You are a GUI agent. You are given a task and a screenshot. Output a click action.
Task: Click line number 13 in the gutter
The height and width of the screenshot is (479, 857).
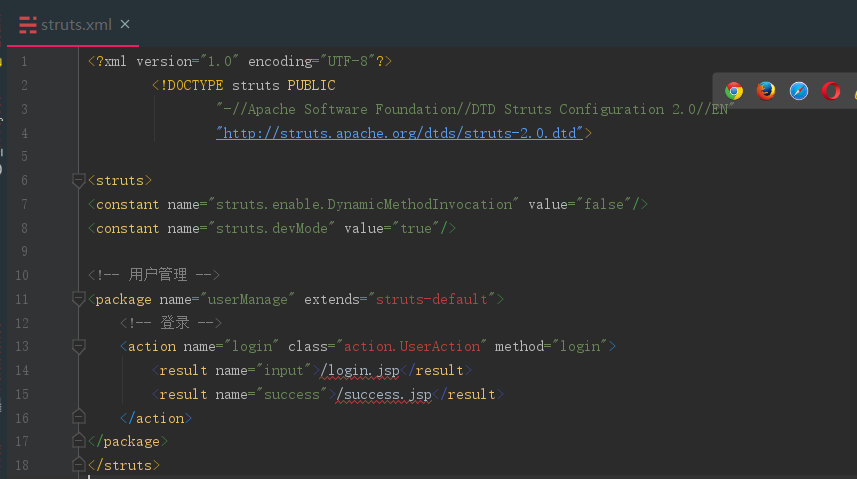(x=22, y=346)
